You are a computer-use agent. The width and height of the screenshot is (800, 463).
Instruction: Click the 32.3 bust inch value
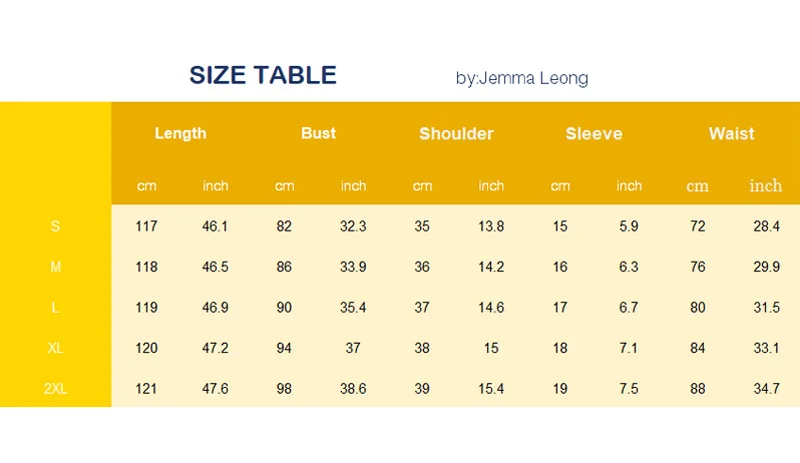tap(353, 226)
